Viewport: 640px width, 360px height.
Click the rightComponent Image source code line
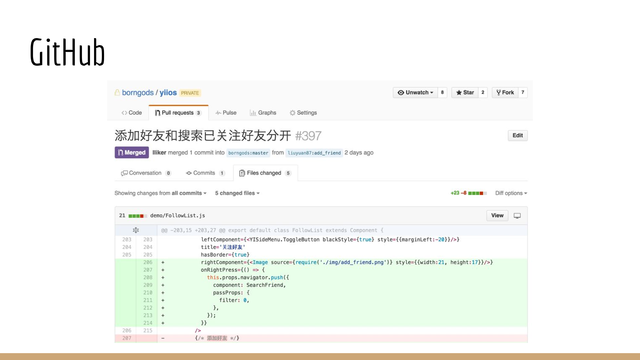(347, 262)
